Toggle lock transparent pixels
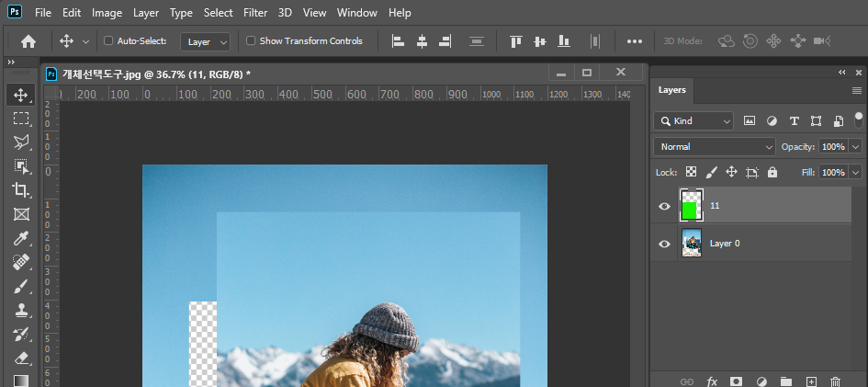 (x=691, y=172)
